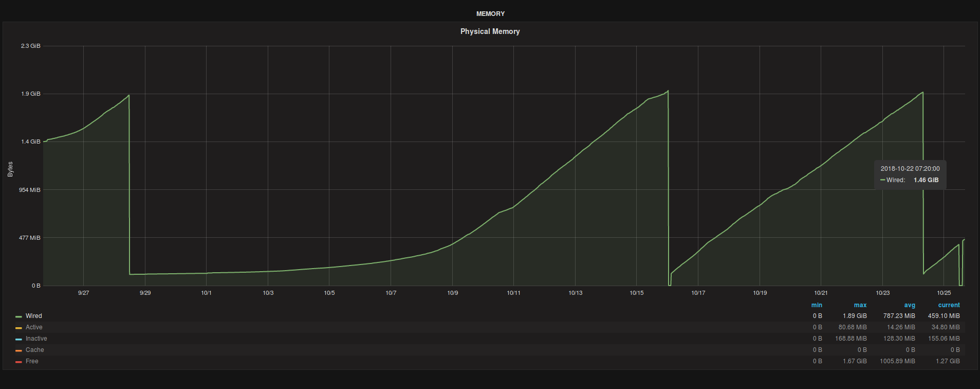
Task: Toggle the Free series legend label
Action: [32, 361]
